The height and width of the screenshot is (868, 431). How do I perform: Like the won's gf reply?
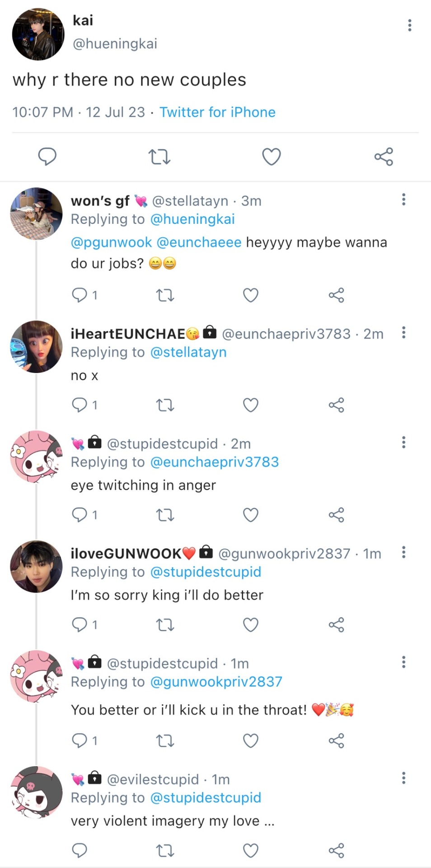[251, 295]
